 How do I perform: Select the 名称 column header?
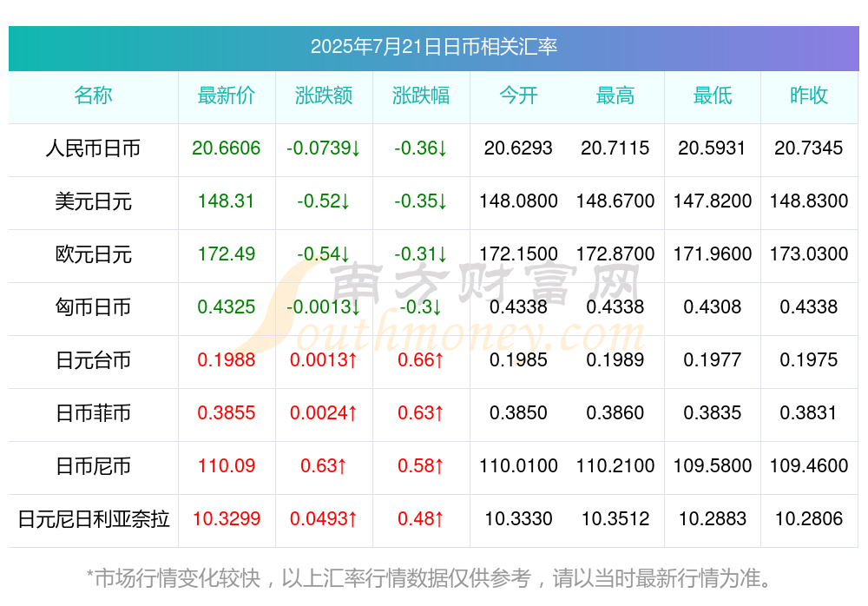tap(93, 96)
